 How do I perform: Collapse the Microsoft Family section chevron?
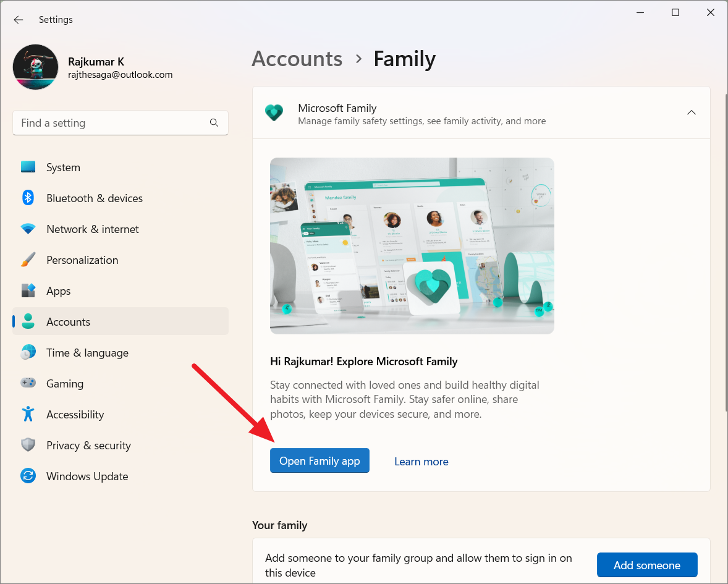tap(692, 112)
